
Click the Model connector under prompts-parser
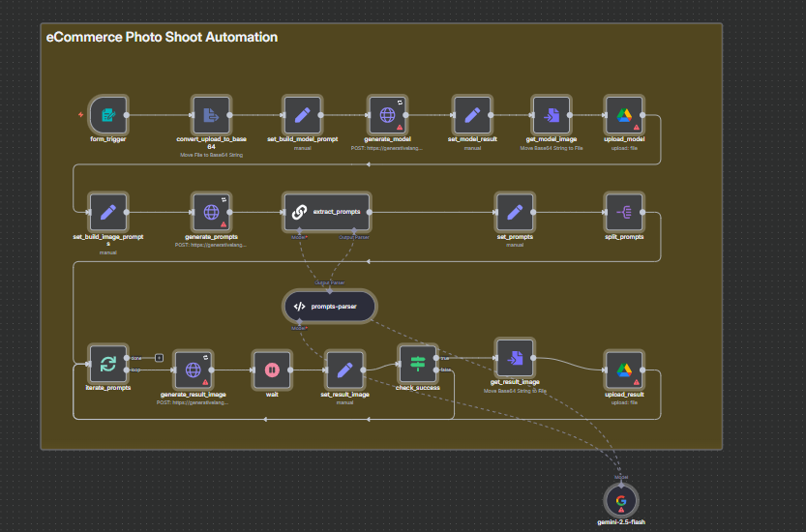click(300, 323)
